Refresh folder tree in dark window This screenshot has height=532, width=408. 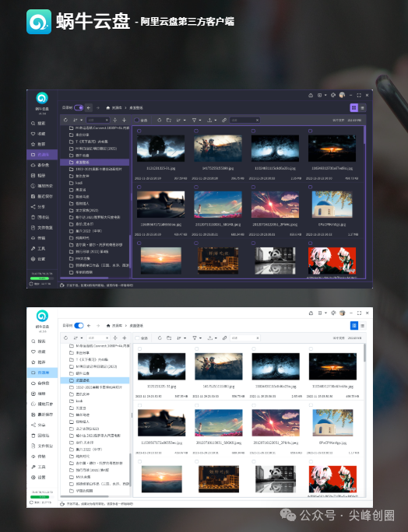[66, 120]
